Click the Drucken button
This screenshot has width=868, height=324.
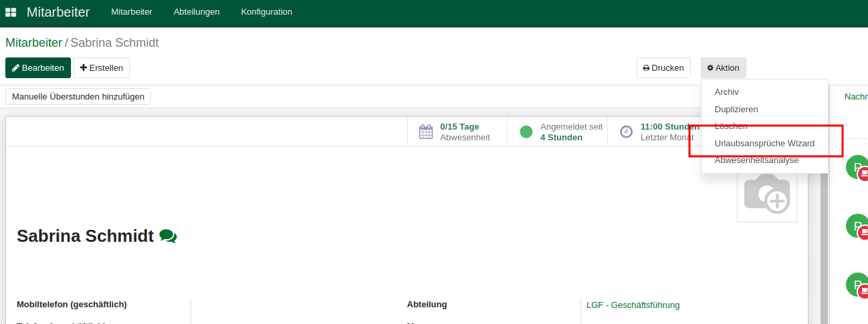(x=663, y=67)
